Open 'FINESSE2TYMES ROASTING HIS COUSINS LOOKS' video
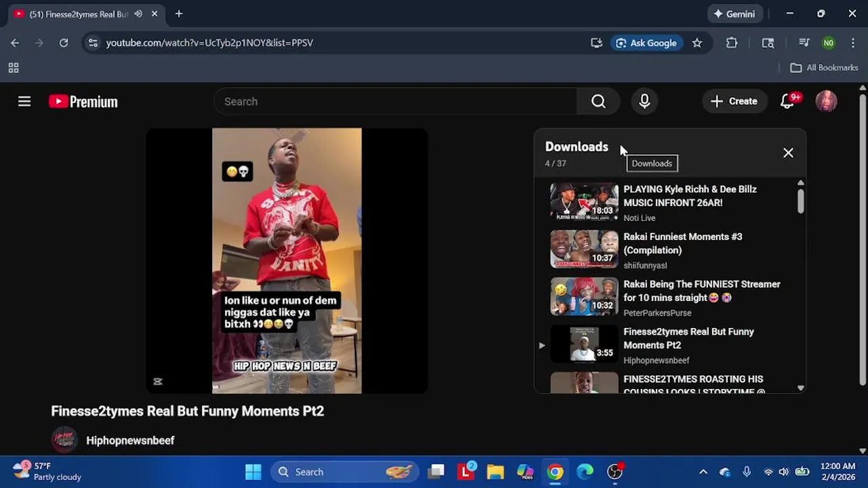Image resolution: width=868 pixels, height=488 pixels. pyautogui.click(x=693, y=384)
